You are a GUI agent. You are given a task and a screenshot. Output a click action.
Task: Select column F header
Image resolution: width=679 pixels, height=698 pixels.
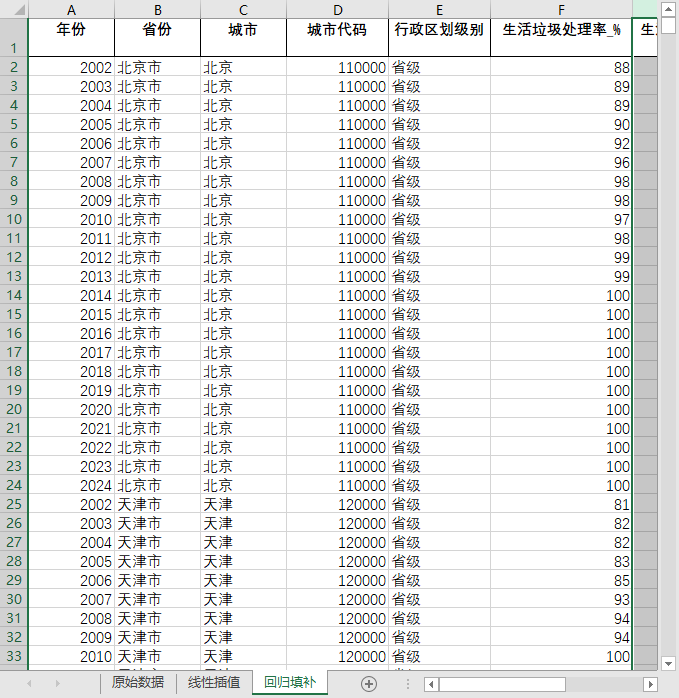click(561, 9)
